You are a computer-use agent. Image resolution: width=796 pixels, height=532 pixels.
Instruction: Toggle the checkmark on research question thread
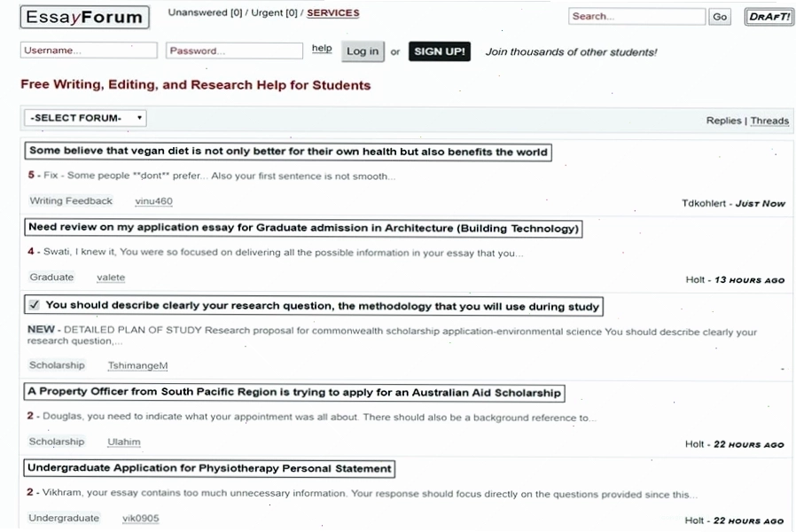[34, 305]
